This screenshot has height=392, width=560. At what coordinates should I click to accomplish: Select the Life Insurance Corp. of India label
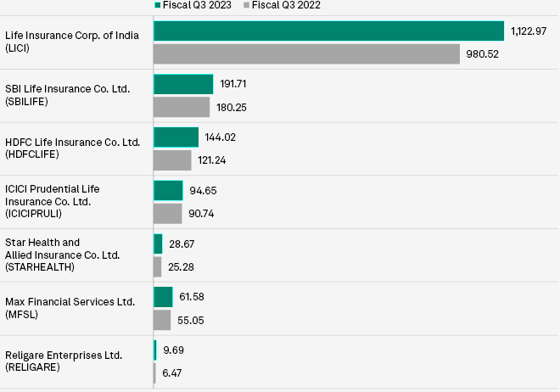pyautogui.click(x=72, y=42)
